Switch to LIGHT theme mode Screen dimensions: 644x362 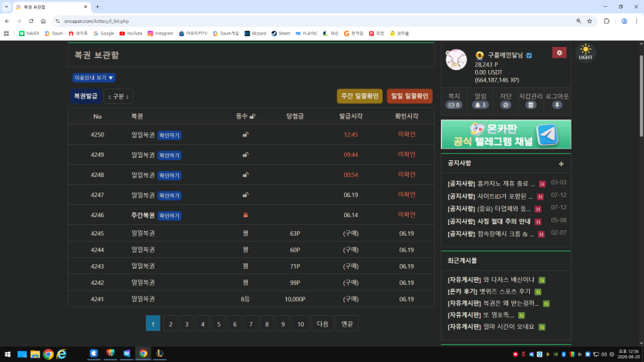(x=585, y=52)
